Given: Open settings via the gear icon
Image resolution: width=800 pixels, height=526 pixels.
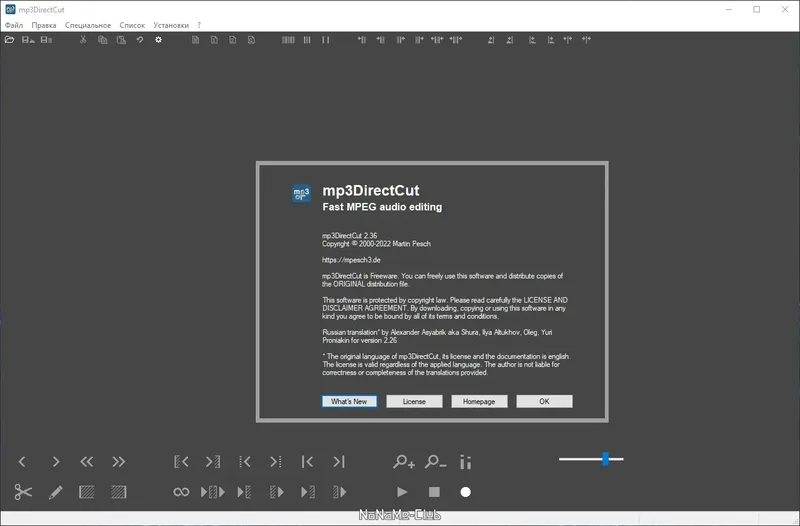Looking at the screenshot, I should (159, 40).
